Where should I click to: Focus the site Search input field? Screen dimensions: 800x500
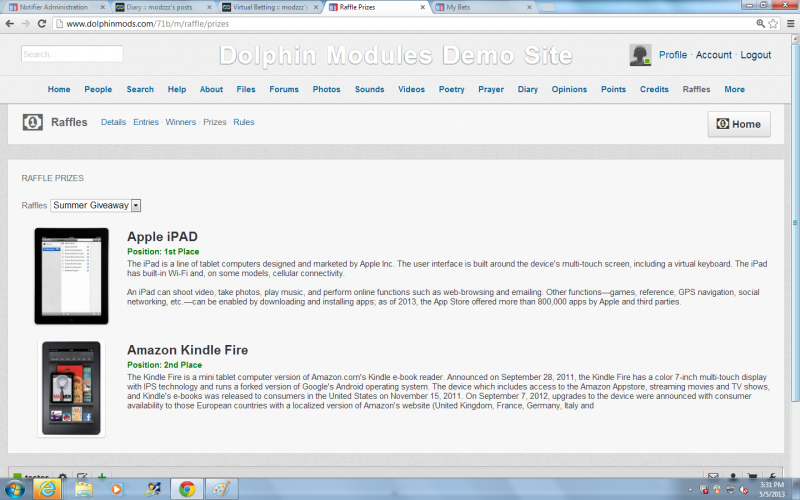(x=72, y=54)
